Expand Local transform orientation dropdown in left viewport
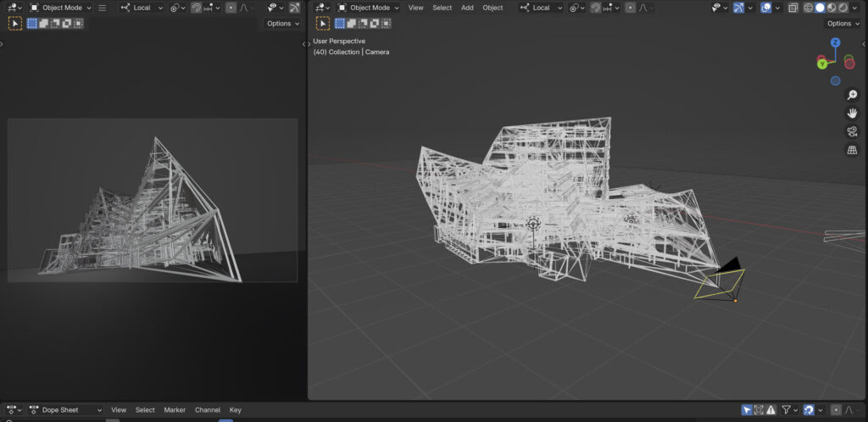The image size is (868, 422). tap(142, 8)
